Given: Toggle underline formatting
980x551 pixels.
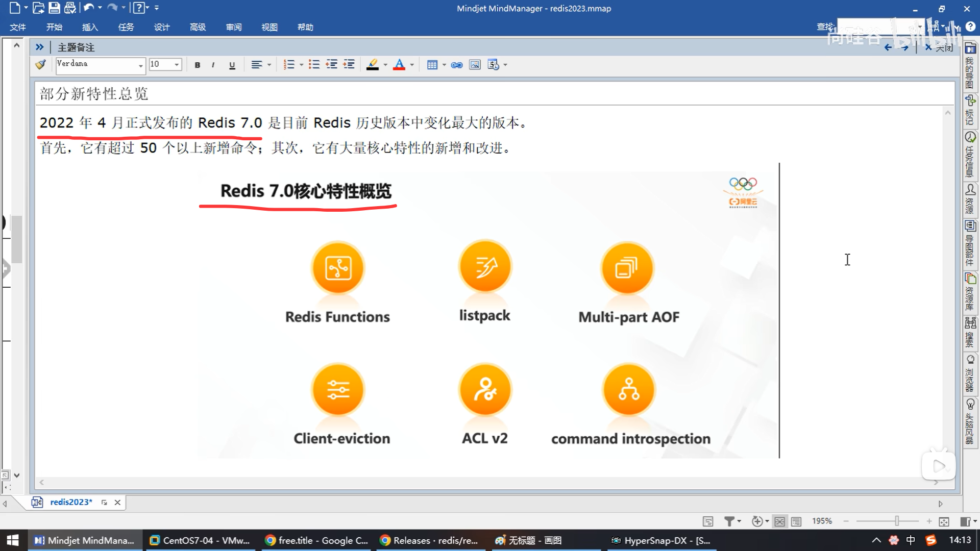Looking at the screenshot, I should point(232,65).
